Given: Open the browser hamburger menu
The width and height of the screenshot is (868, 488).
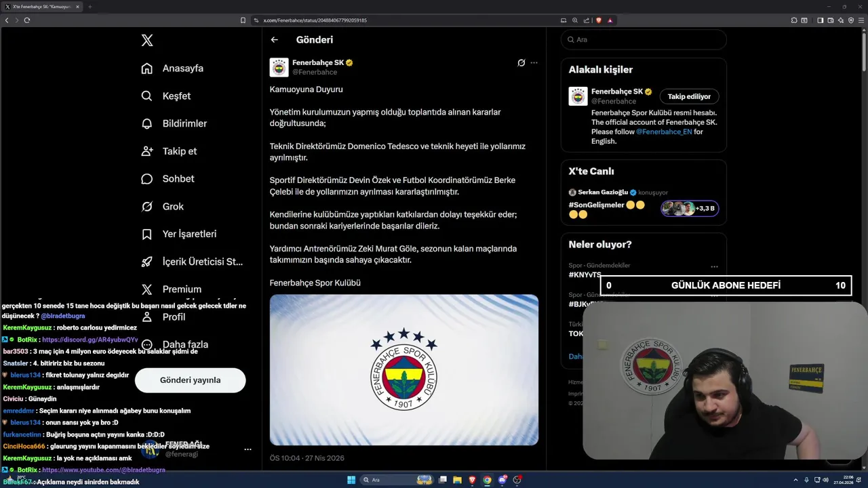Looking at the screenshot, I should pyautogui.click(x=861, y=20).
